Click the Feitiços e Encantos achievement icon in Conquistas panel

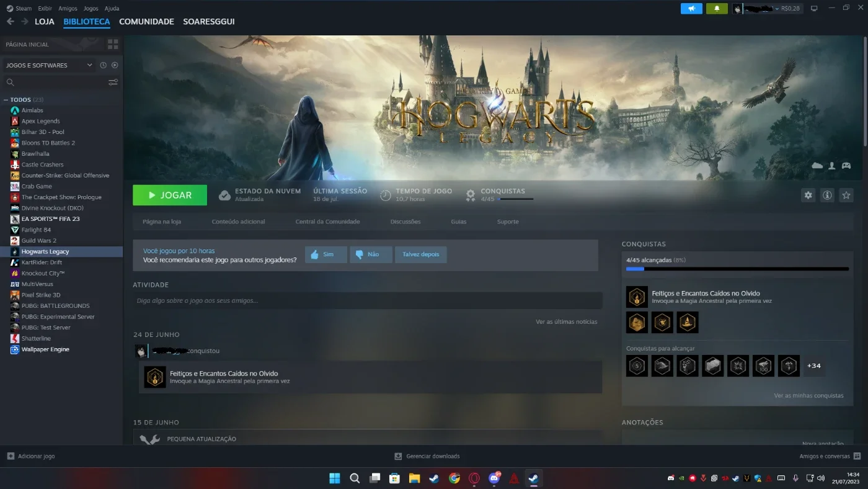coord(637,297)
